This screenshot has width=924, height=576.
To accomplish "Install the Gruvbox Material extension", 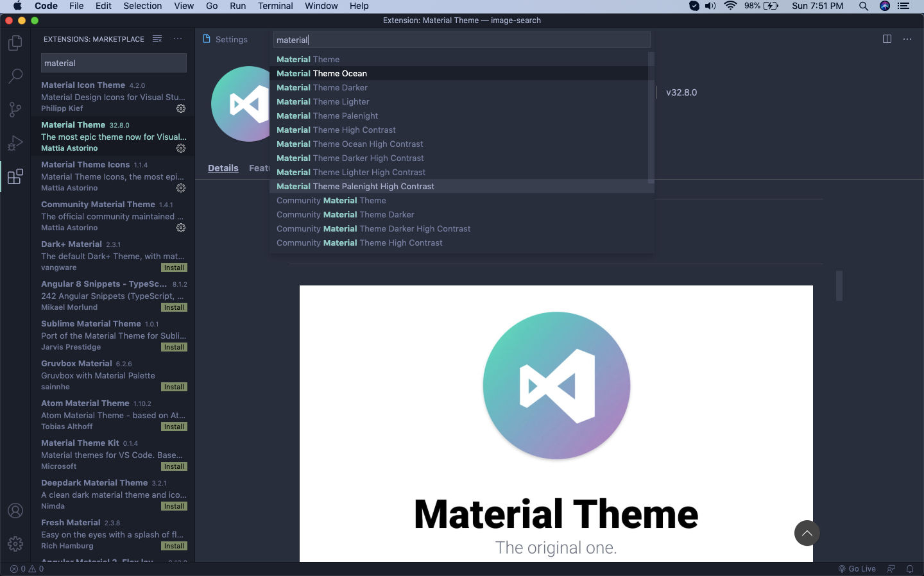I will (x=174, y=387).
